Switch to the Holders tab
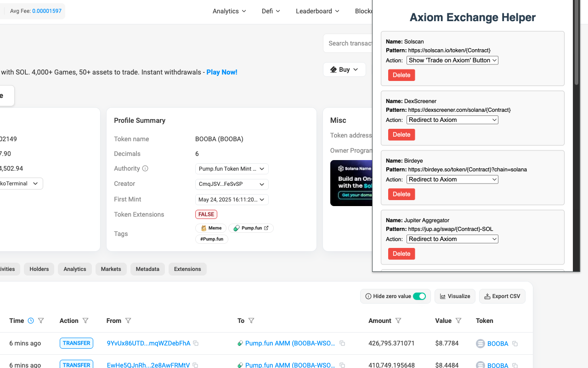Viewport: 588px width, 368px height. (x=39, y=269)
